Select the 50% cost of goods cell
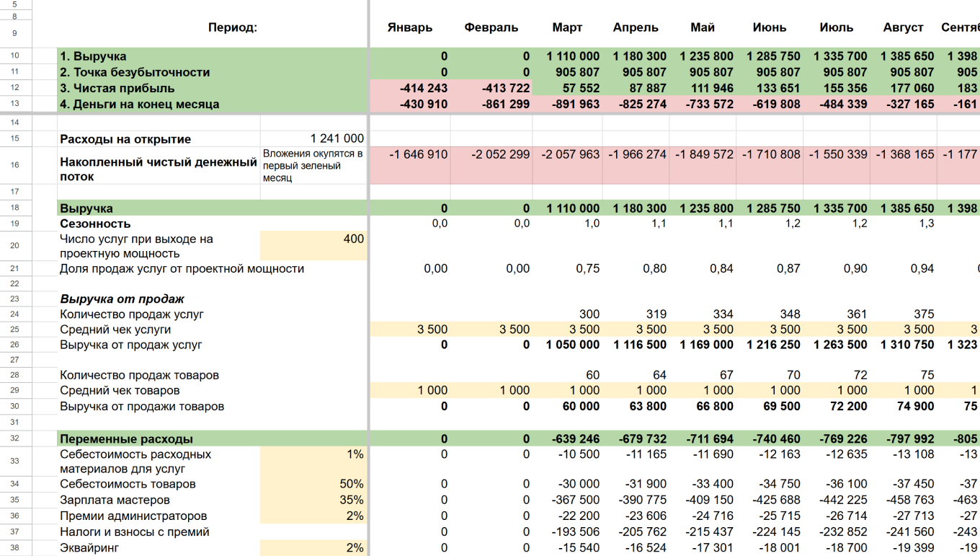 click(x=313, y=484)
